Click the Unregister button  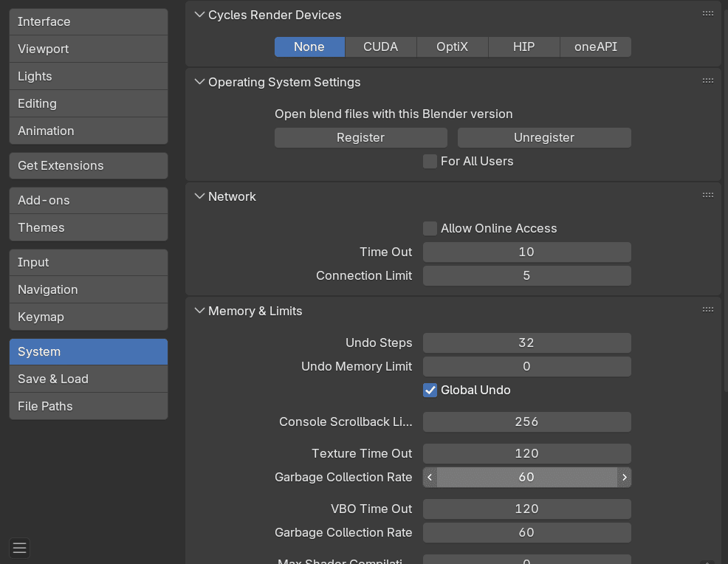click(x=544, y=137)
